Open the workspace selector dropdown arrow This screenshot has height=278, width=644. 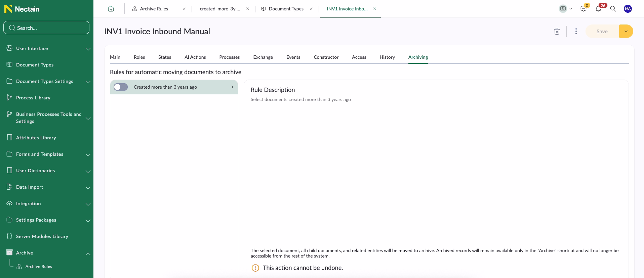click(x=571, y=9)
